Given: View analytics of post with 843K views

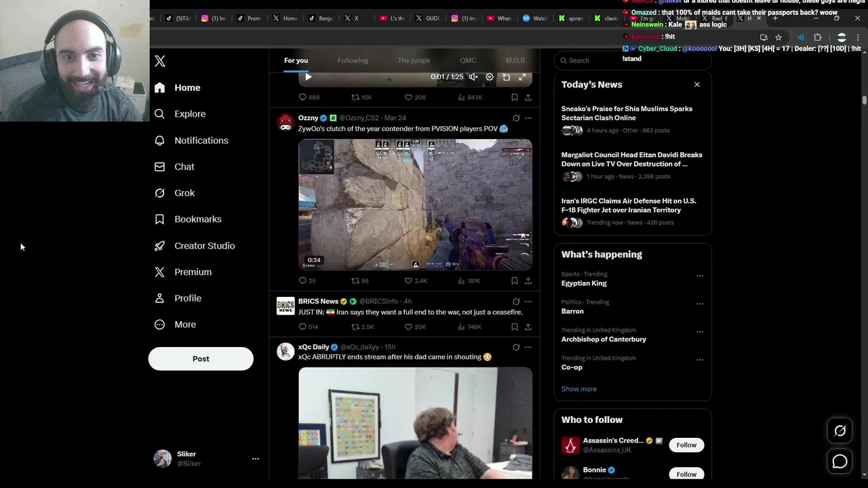Looking at the screenshot, I should pyautogui.click(x=470, y=98).
